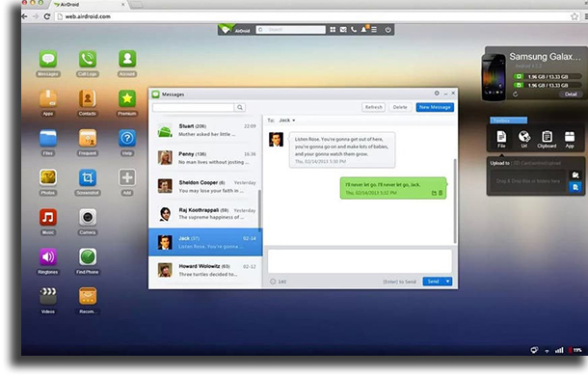The image size is (588, 376).
Task: Refresh device info with the circular arrow icon
Action: point(516,94)
